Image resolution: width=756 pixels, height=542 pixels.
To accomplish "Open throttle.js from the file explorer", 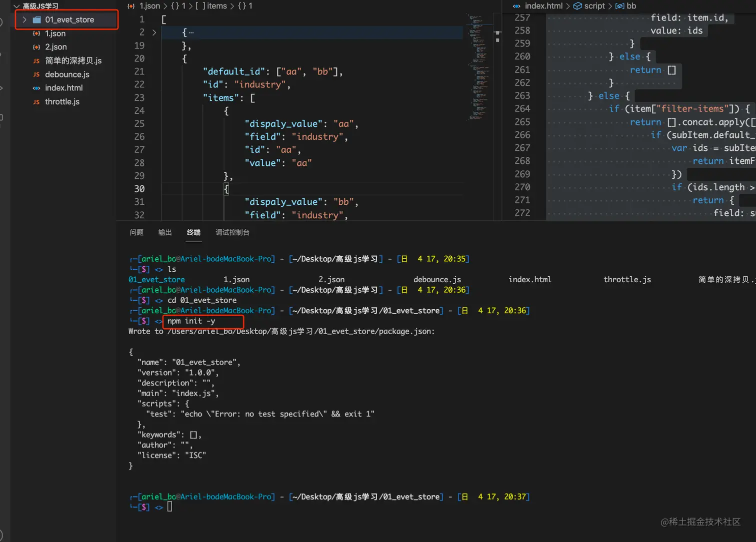I will point(62,102).
